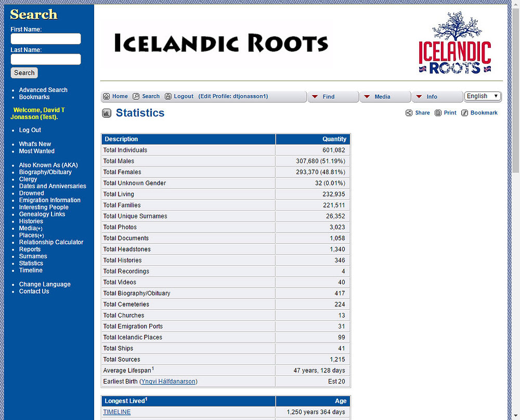
Task: Open the English language selector
Action: pyautogui.click(x=482, y=96)
